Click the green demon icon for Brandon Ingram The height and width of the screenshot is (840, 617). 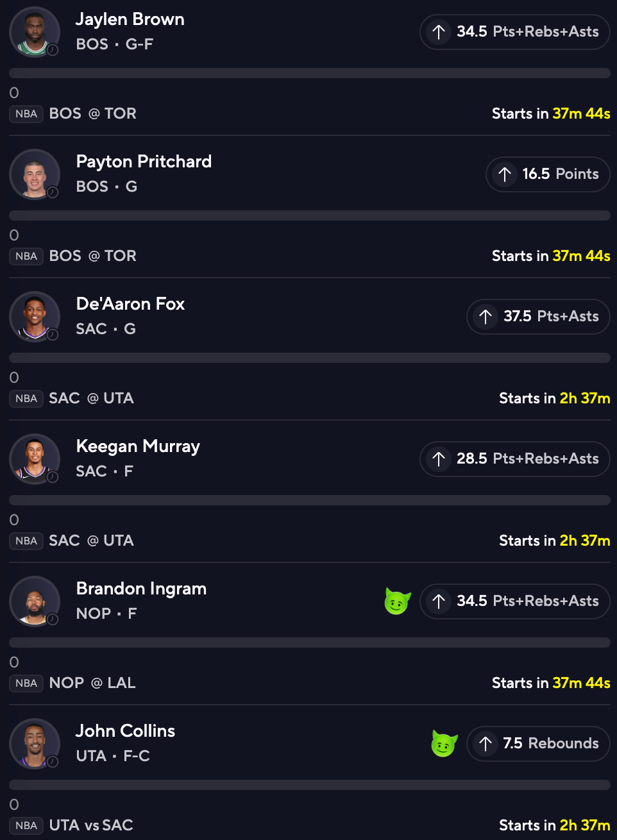click(x=397, y=601)
